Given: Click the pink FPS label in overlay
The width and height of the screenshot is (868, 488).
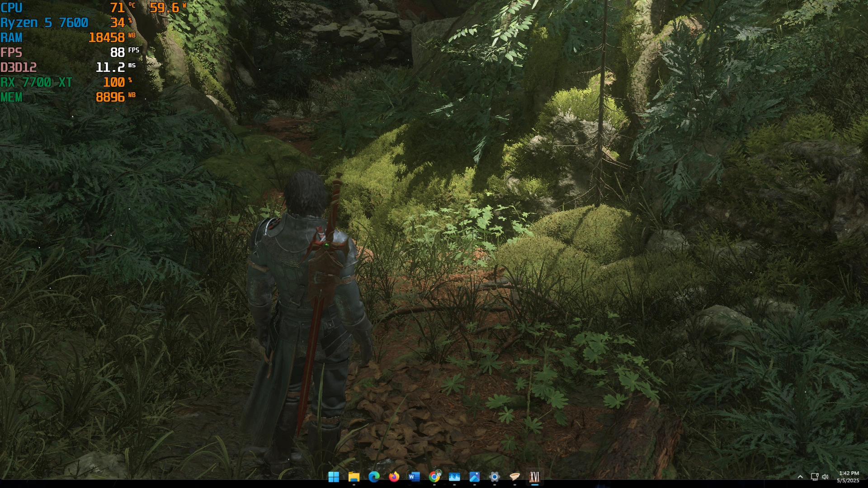Looking at the screenshot, I should click(11, 52).
